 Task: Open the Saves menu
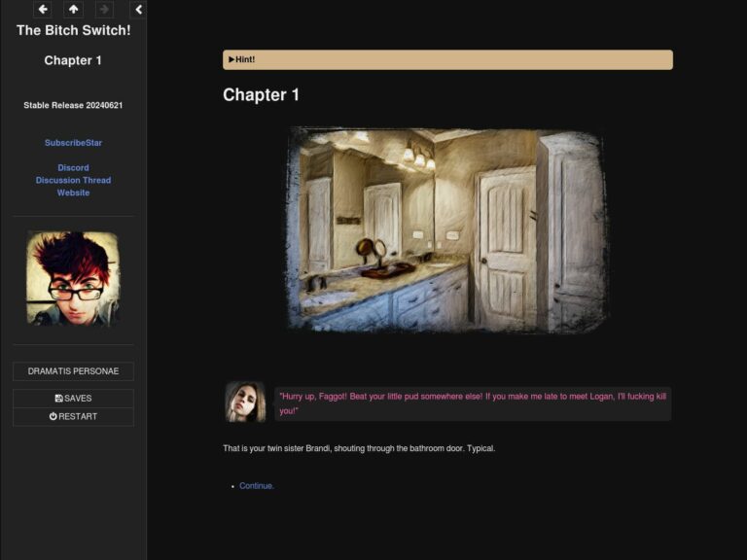pyautogui.click(x=73, y=398)
